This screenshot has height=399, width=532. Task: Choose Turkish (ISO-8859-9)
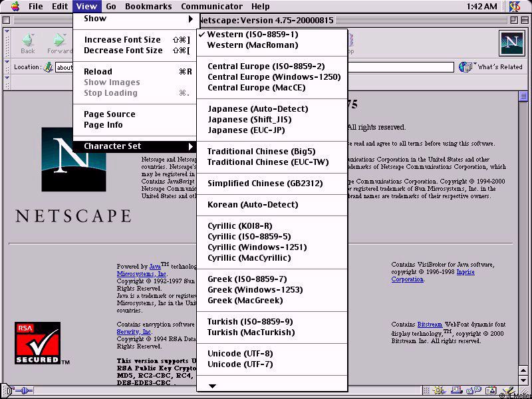272,322
